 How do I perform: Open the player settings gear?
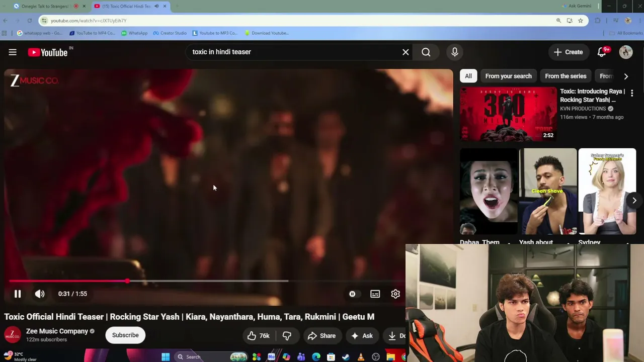coord(395,294)
